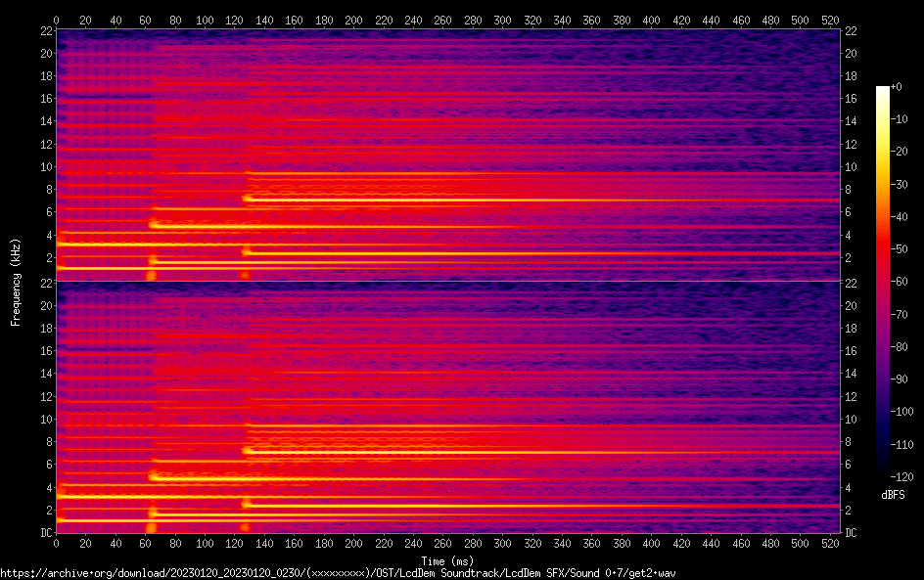Click the Time (ms) axis title

pos(447,560)
